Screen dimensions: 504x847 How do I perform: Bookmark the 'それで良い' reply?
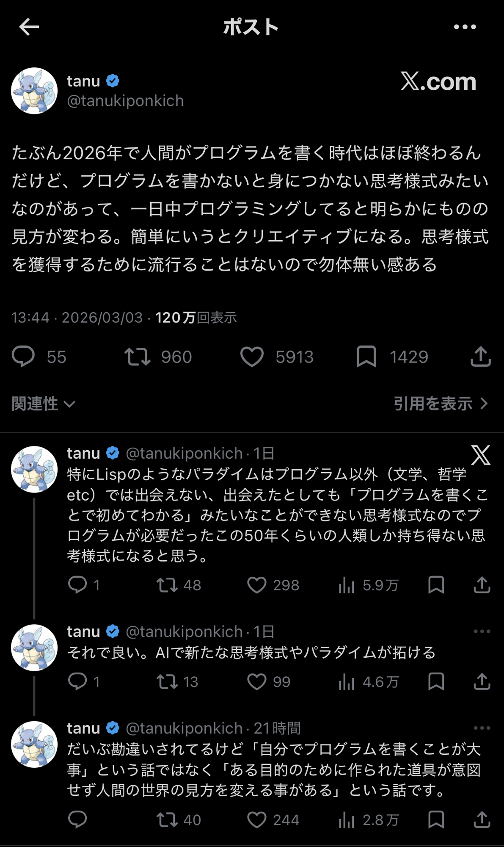(436, 682)
